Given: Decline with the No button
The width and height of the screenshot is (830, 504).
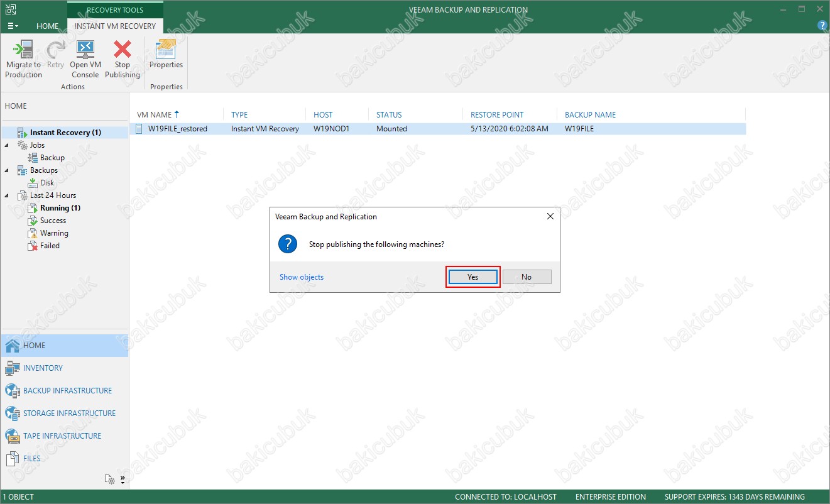Looking at the screenshot, I should (x=527, y=277).
